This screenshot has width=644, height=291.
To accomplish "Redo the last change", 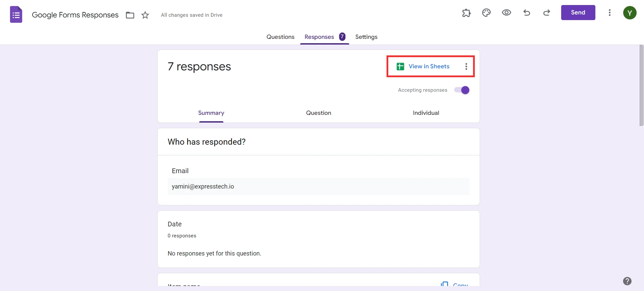I will pos(547,13).
